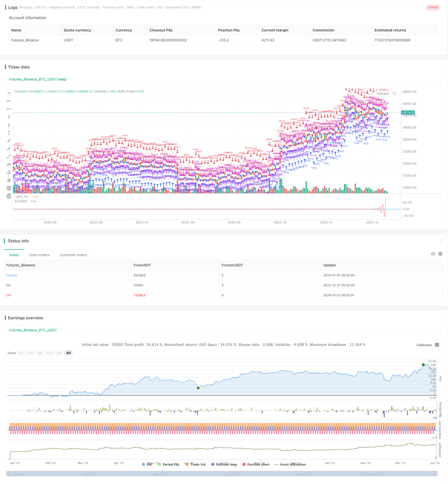Grab the left handle of the range navigator
The image size is (448, 484).
click(x=7, y=474)
